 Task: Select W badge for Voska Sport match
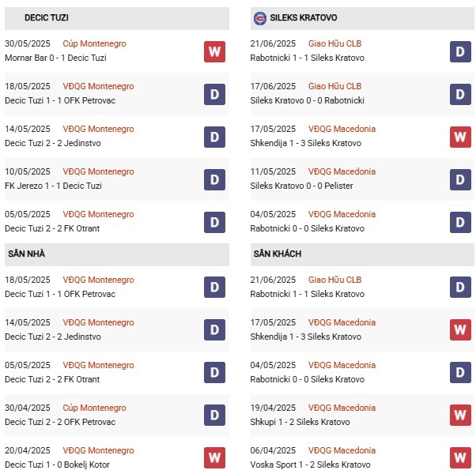pos(461,457)
